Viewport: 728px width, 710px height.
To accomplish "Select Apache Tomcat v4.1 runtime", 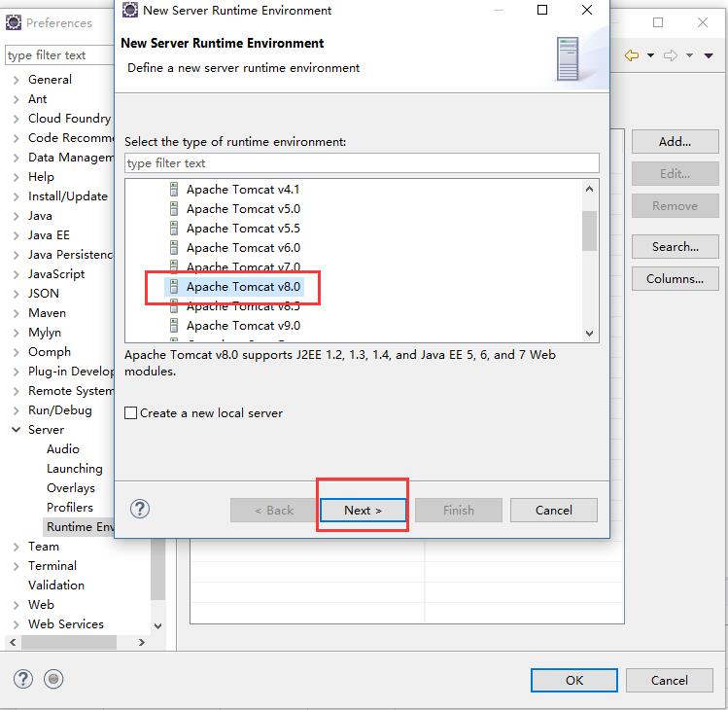I will tap(243, 190).
